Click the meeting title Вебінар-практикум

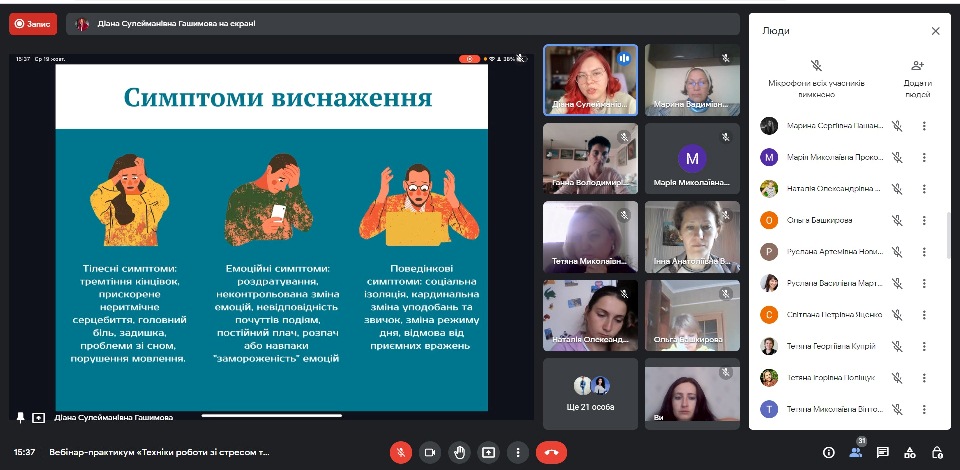click(x=160, y=452)
